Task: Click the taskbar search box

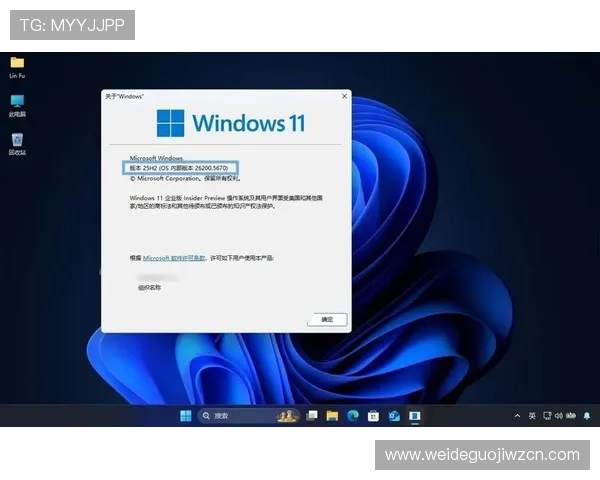Action: click(x=248, y=416)
